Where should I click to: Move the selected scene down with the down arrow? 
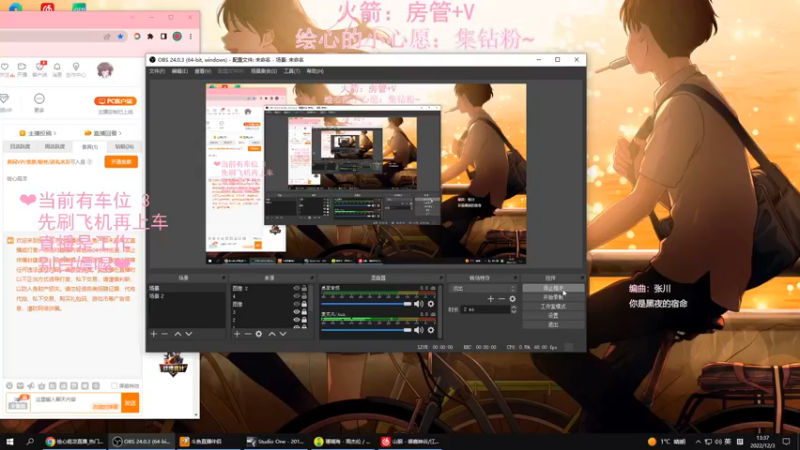189,334
